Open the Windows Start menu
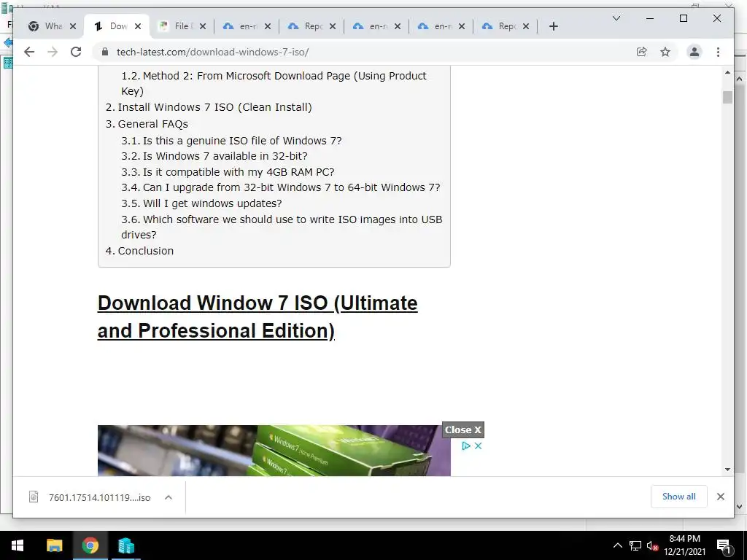 18,545
